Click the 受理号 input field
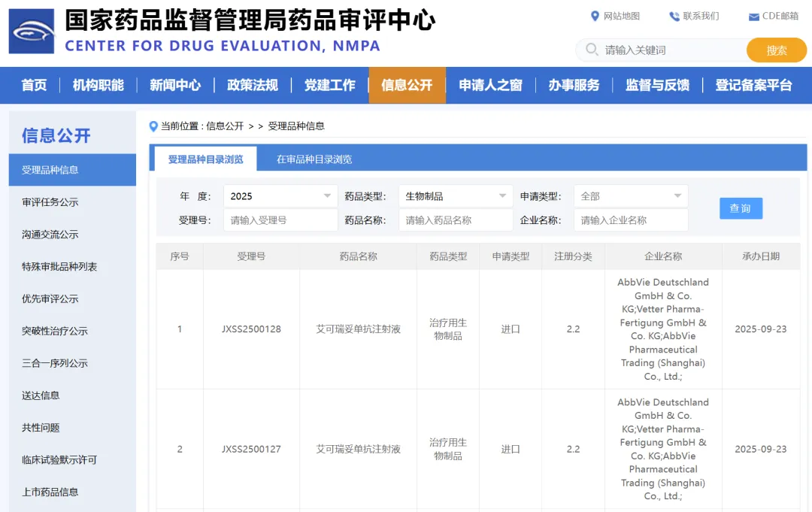The image size is (812, 512). pyautogui.click(x=280, y=220)
